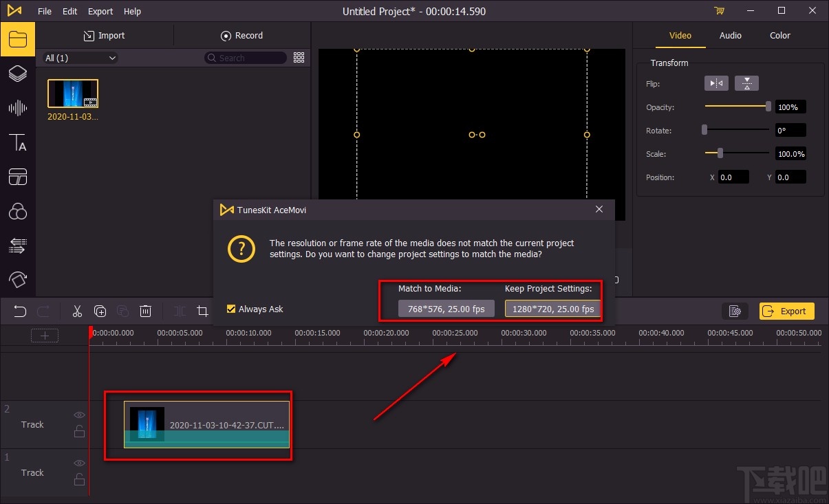
Task: Open the Templates panel in sidebar
Action: point(18,177)
